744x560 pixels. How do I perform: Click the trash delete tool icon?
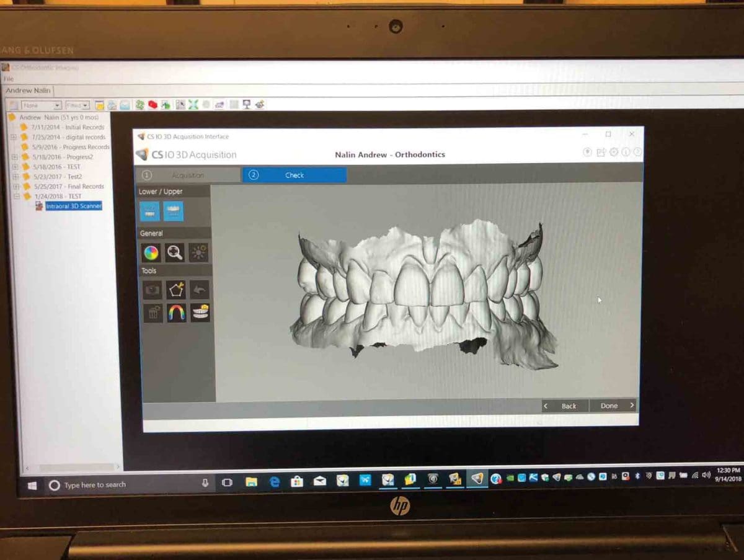(x=152, y=313)
